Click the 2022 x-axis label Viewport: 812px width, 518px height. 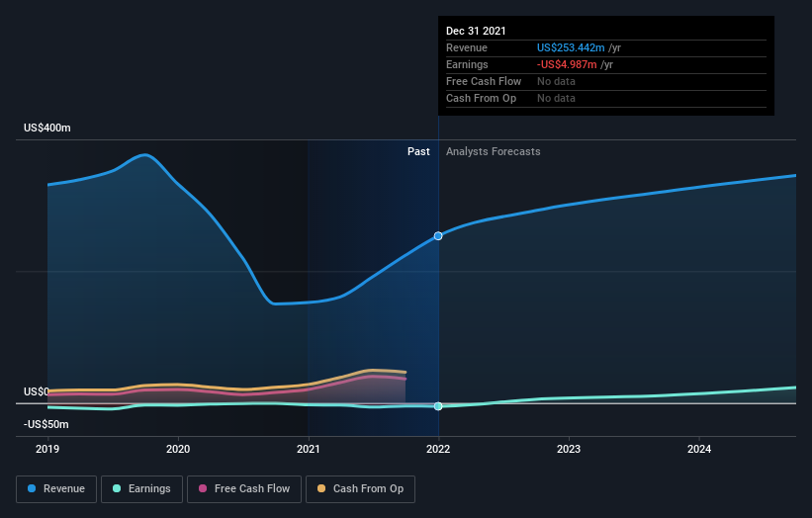(438, 449)
